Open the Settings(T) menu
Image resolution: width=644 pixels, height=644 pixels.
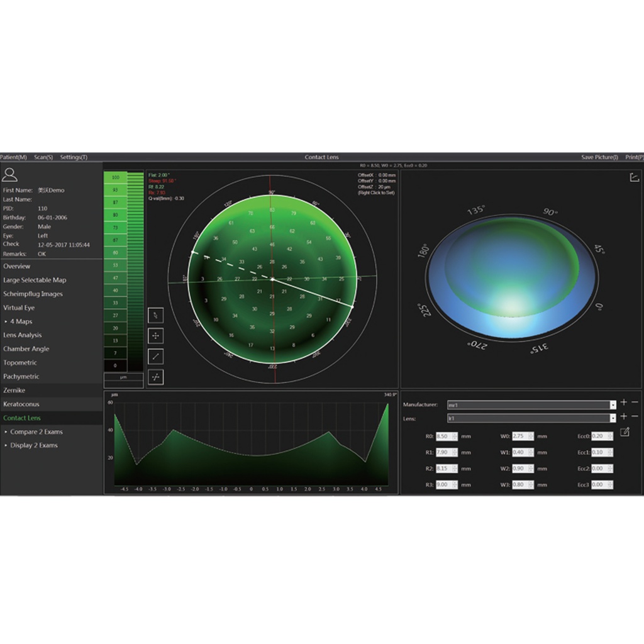(x=74, y=157)
